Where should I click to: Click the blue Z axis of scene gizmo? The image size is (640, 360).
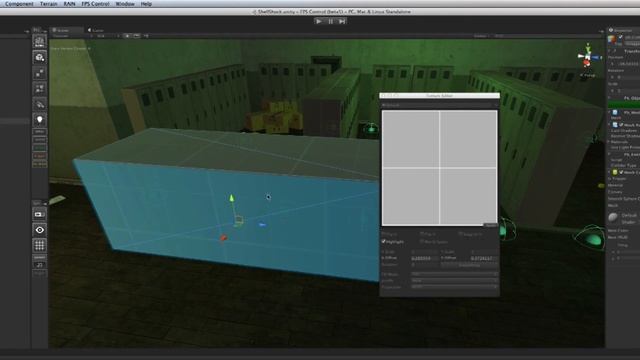[x=596, y=58]
